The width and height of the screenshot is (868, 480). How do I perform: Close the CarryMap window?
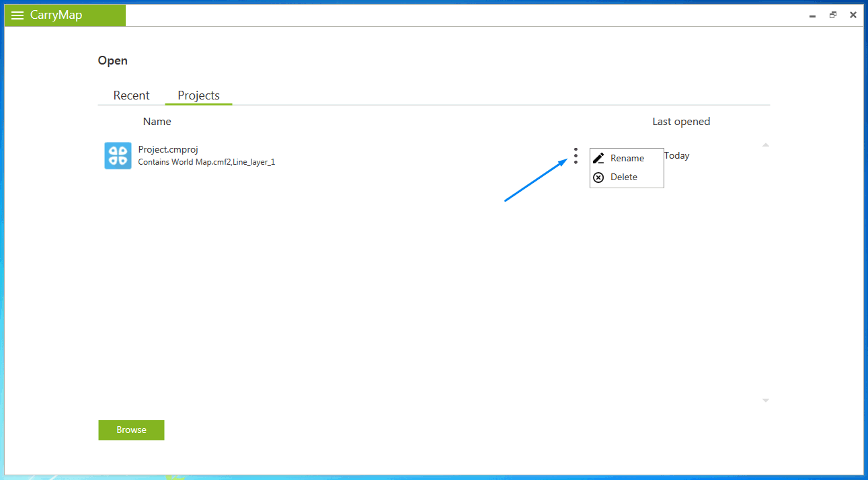coord(853,15)
